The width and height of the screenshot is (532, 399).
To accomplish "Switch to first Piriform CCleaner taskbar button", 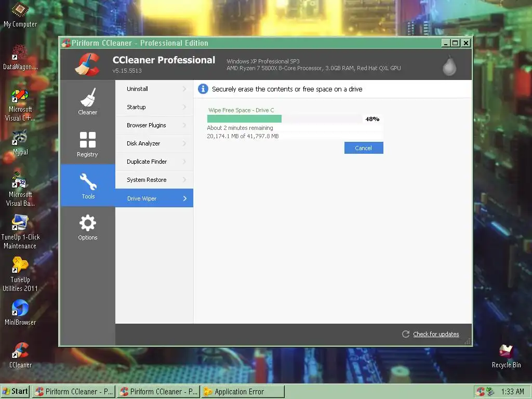I will click(x=74, y=392).
